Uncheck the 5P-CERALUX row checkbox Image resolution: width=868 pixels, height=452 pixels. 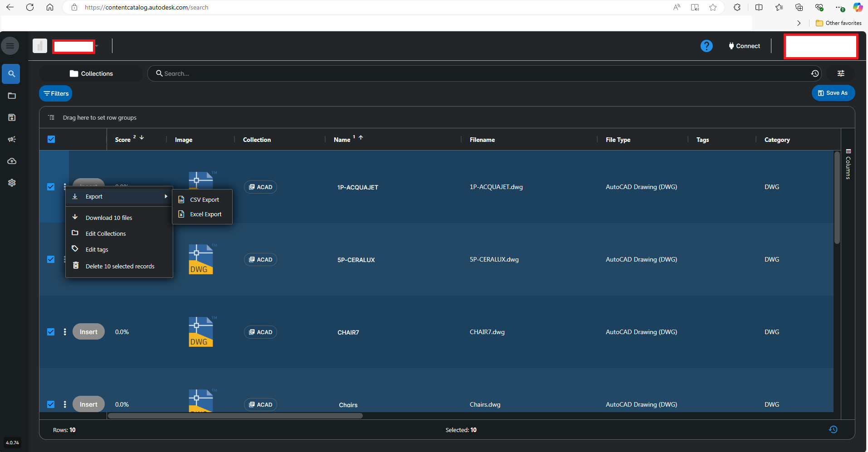point(51,259)
